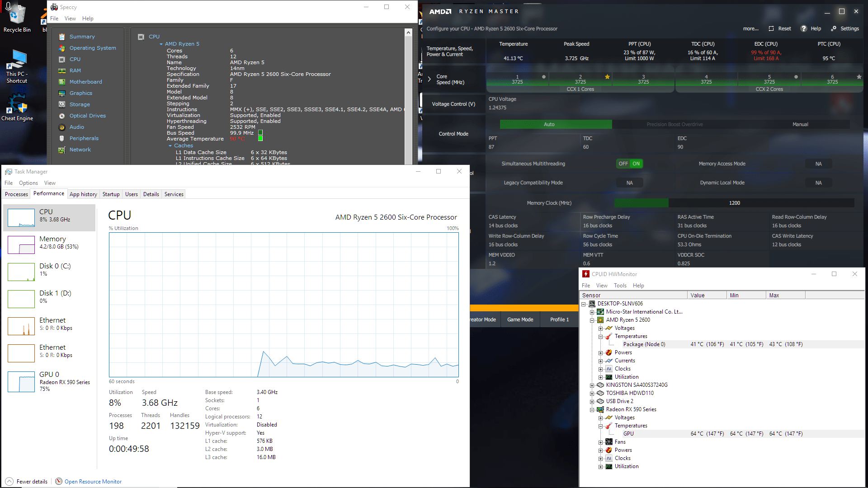This screenshot has width=868, height=488.
Task: Click the Open Resource Monitor link
Action: (x=93, y=481)
